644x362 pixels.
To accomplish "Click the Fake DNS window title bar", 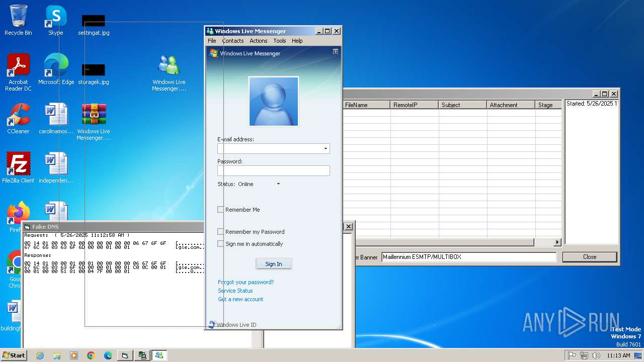I will (x=113, y=227).
